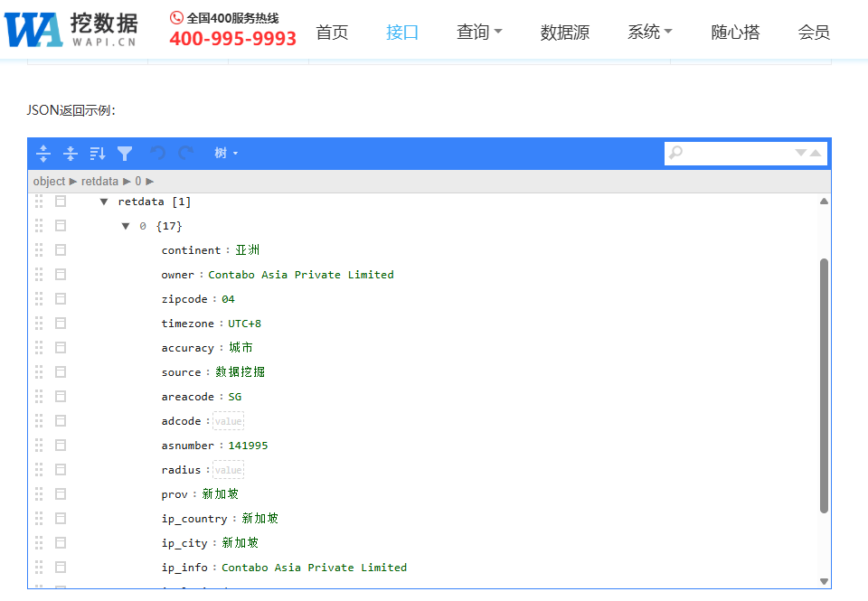Click the scrollbar up arrow
Viewport: 868px width, 601px height.
(x=824, y=202)
